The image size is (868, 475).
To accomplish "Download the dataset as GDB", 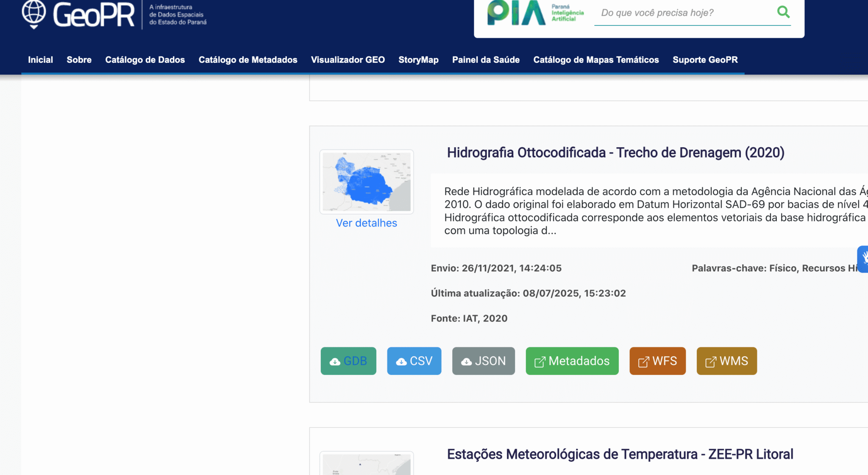I will click(348, 361).
